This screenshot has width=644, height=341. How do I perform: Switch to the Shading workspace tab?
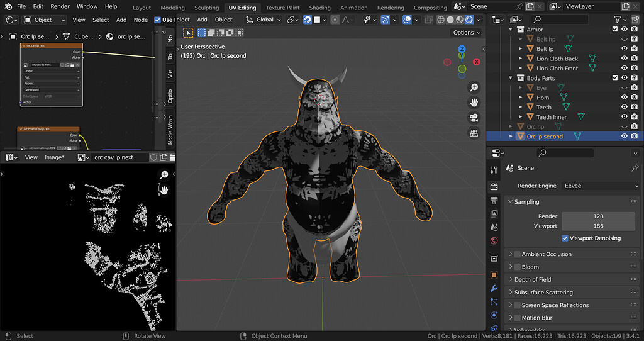pos(319,8)
